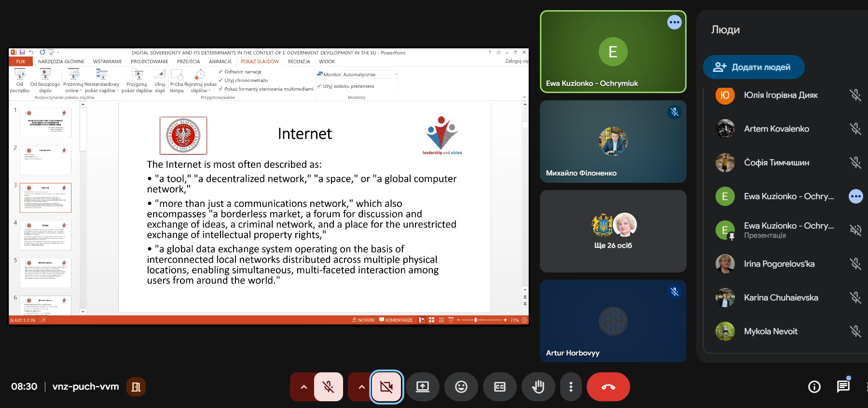
Task: Open WSTAWIANIE tab
Action: coord(108,61)
